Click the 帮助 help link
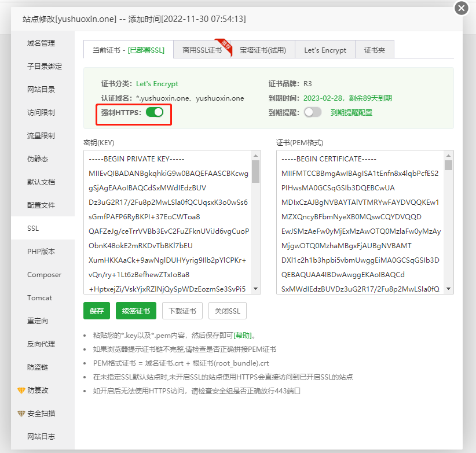Screen dimensions: 476x453 coord(243,335)
